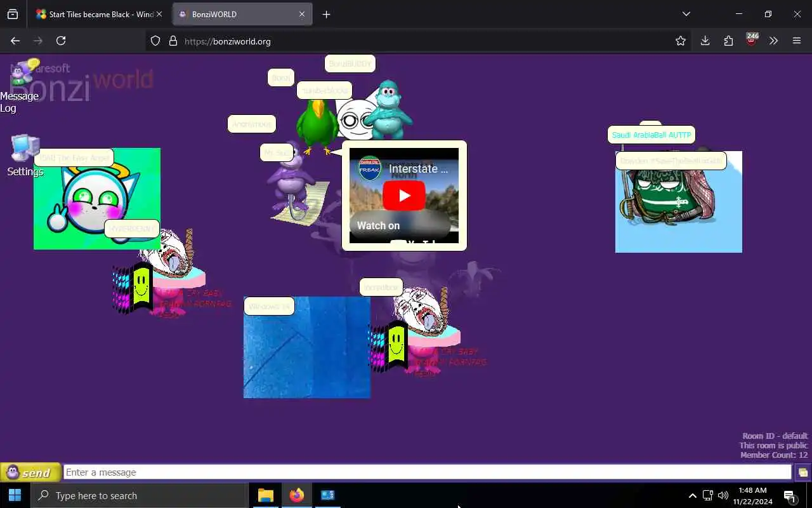This screenshot has height=508, width=812.
Task: Open the Extensions puzzle icon
Action: tap(728, 41)
